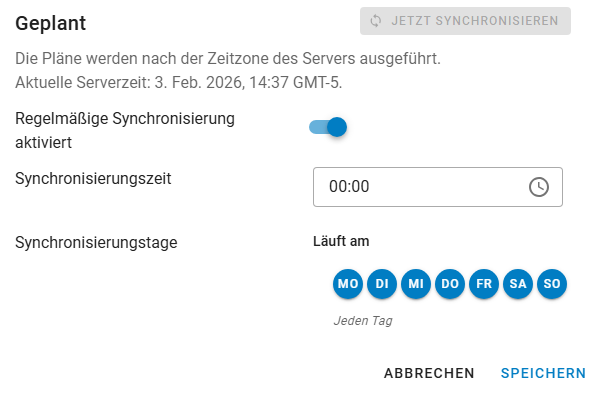Viewport: 602px width, 398px height.
Task: Toggle the SO day button
Action: click(552, 284)
